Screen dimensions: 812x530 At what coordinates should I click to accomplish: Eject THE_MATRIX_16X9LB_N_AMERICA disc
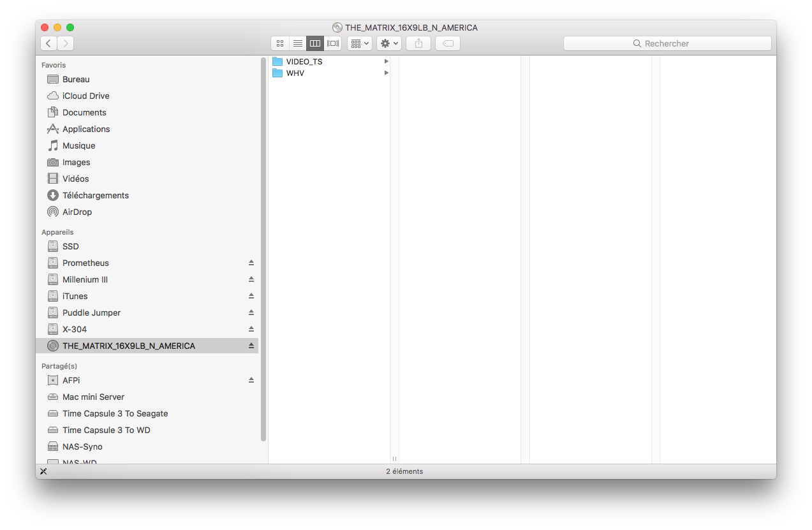click(251, 346)
